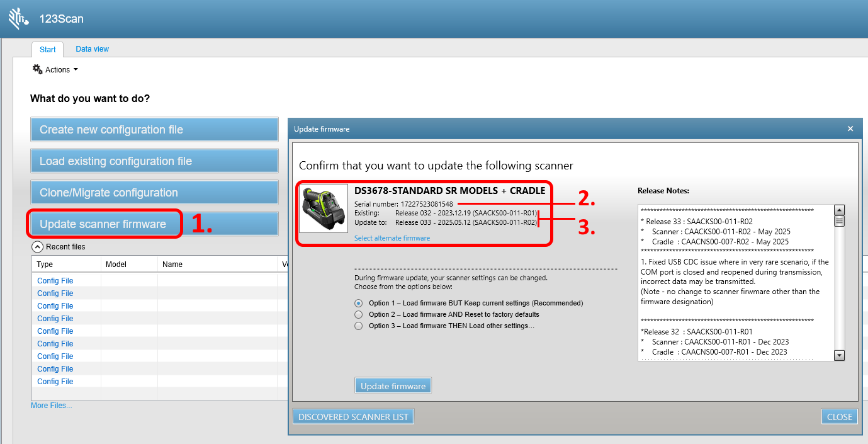This screenshot has height=444, width=868.
Task: Click the Model column header
Action: tap(129, 265)
